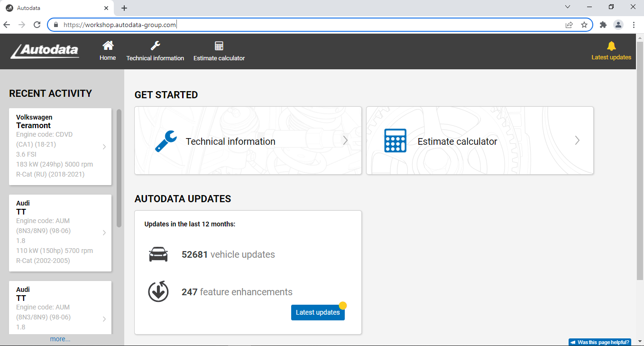Viewport: 644px width, 346px height.
Task: Click the download arrow icon beside feature enhancements
Action: click(158, 291)
